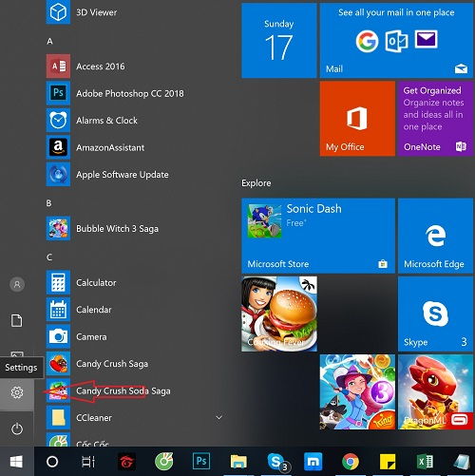Open the Settings gear icon
The width and height of the screenshot is (475, 476).
tap(17, 392)
